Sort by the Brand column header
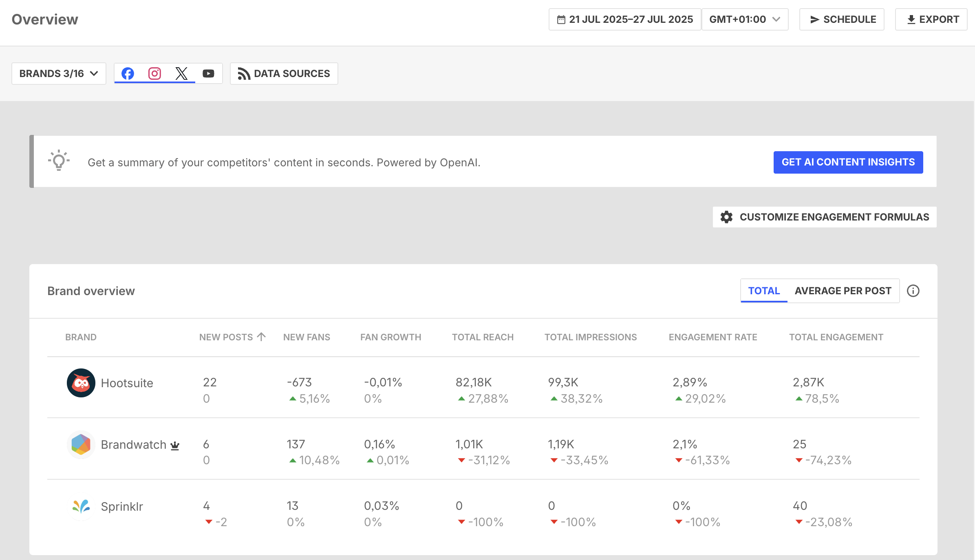This screenshot has height=560, width=975. pos(81,337)
